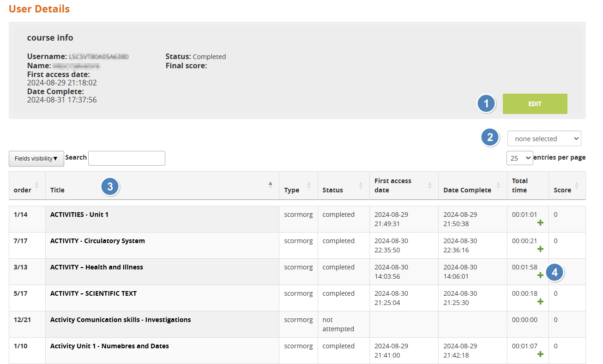Image resolution: width=603 pixels, height=364 pixels.
Task: Click plus icon for Numebres and Dates row
Action: pos(540,354)
